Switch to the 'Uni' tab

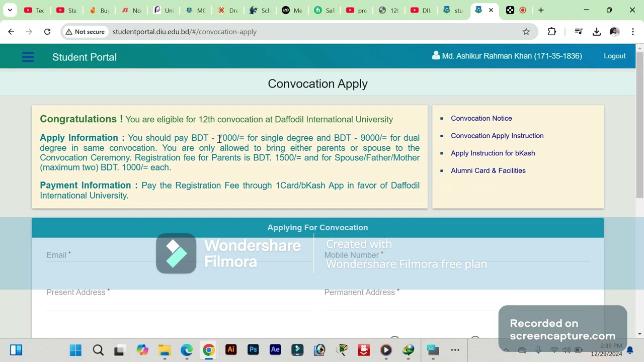(164, 10)
